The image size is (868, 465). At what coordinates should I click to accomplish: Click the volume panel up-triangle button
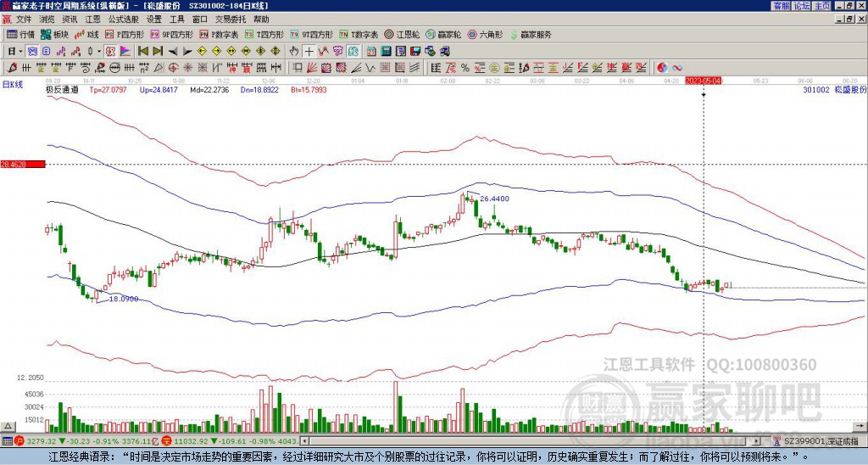[x=8, y=426]
